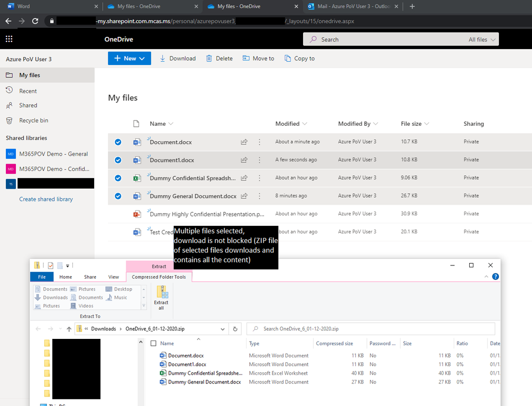This screenshot has height=406, width=532.
Task: Open the app launcher waffle icon
Action: pyautogui.click(x=9, y=39)
